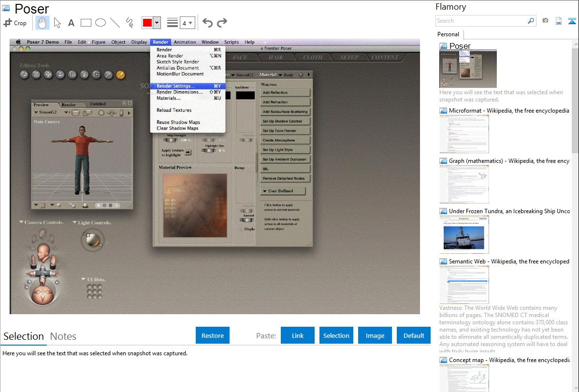Choose the text annotation tool

point(71,23)
